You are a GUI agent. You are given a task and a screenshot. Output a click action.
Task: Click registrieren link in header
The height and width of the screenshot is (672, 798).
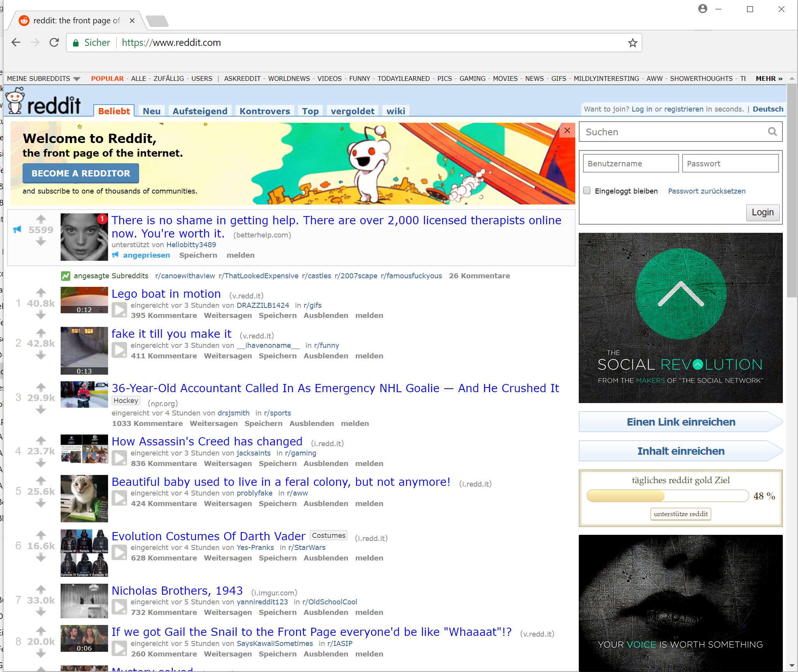[684, 109]
